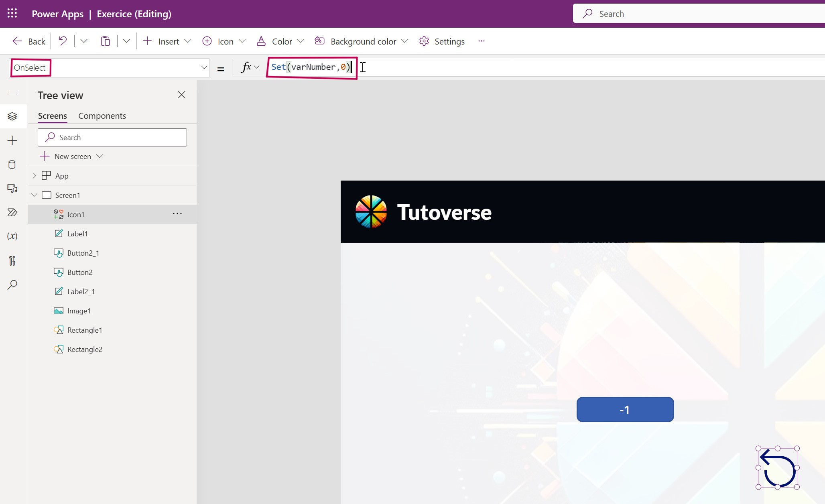Open the OnSelect property dropdown
Viewport: 825px width, 504px height.
[204, 67]
